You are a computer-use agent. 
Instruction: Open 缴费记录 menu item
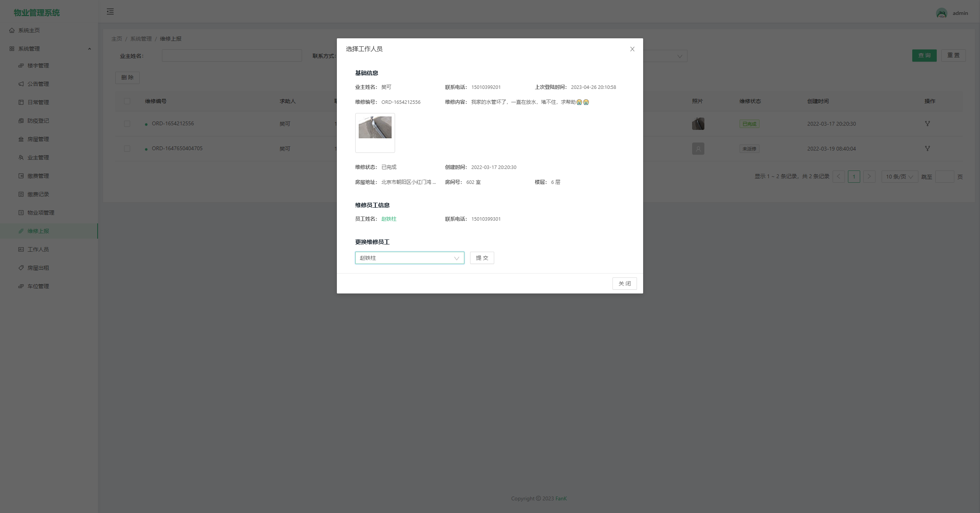pos(38,194)
